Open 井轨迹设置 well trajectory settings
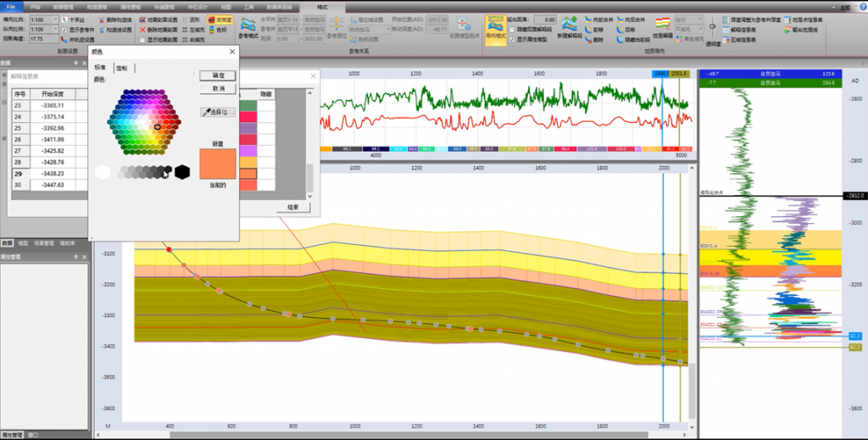 [x=78, y=40]
